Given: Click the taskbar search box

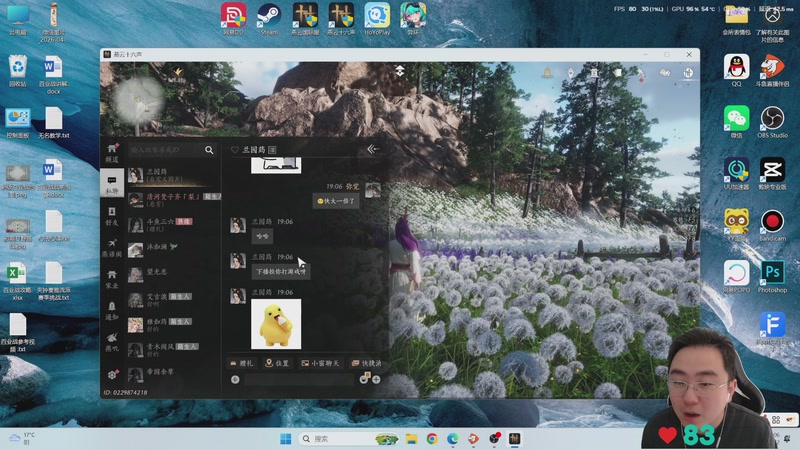Looking at the screenshot, I should 348,439.
